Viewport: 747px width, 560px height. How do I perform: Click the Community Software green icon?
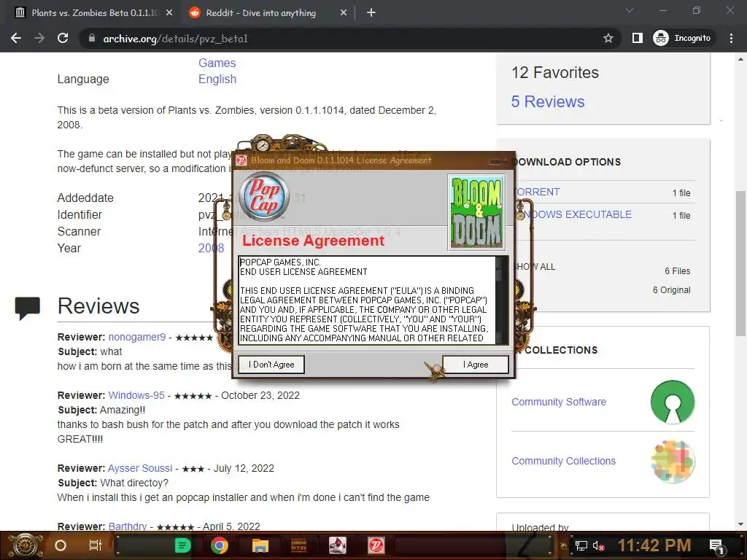[x=672, y=402]
